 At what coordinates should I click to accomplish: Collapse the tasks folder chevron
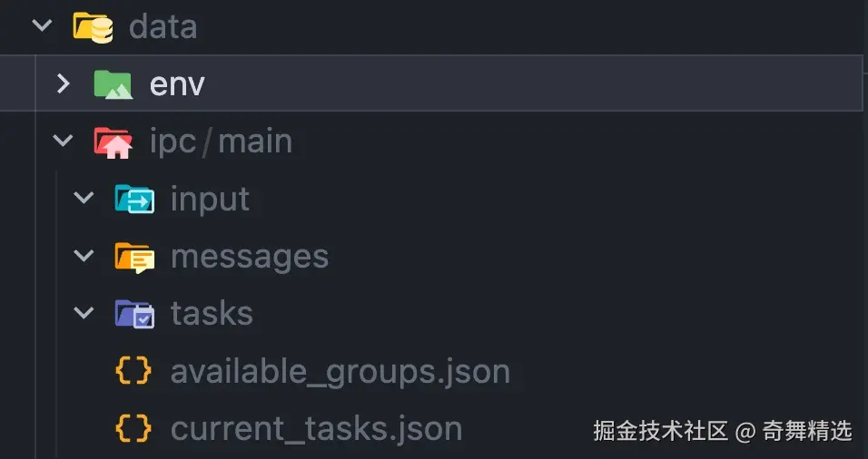coord(84,314)
